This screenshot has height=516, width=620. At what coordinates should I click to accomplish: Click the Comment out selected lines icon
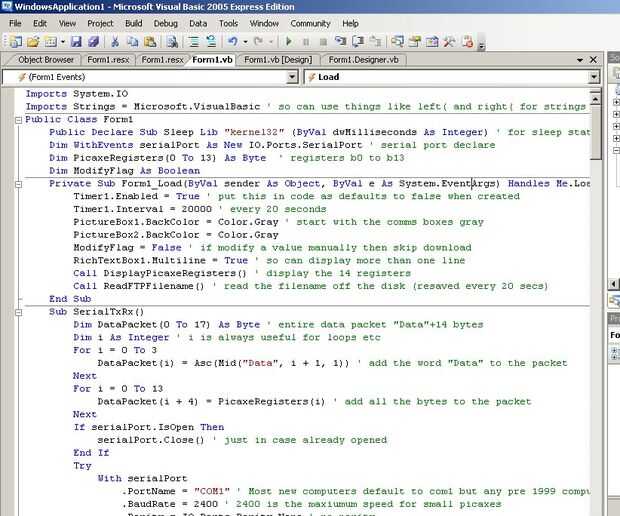194,41
